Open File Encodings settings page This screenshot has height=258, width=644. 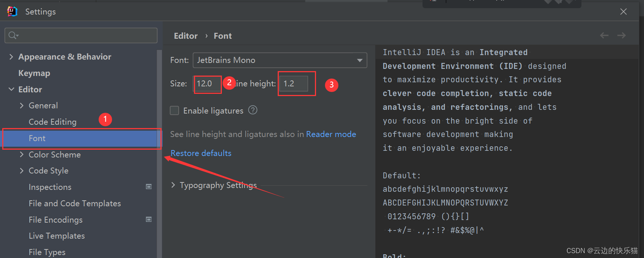tap(55, 220)
